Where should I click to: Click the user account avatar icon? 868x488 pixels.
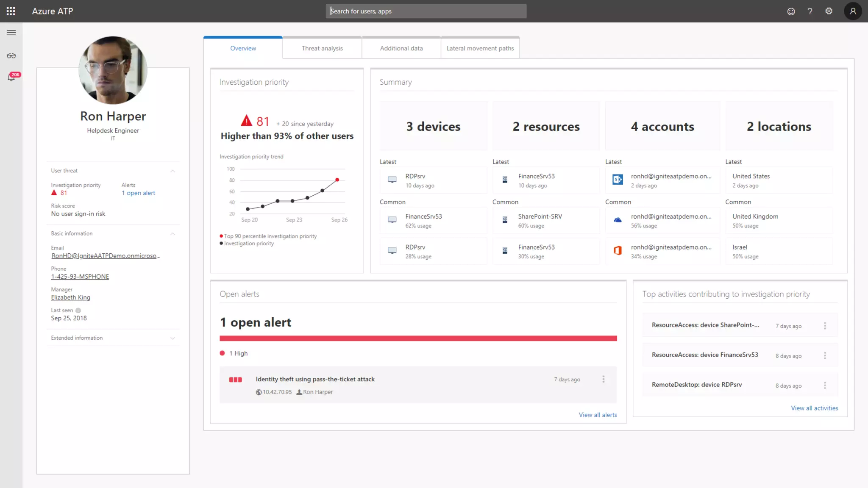pyautogui.click(x=853, y=11)
